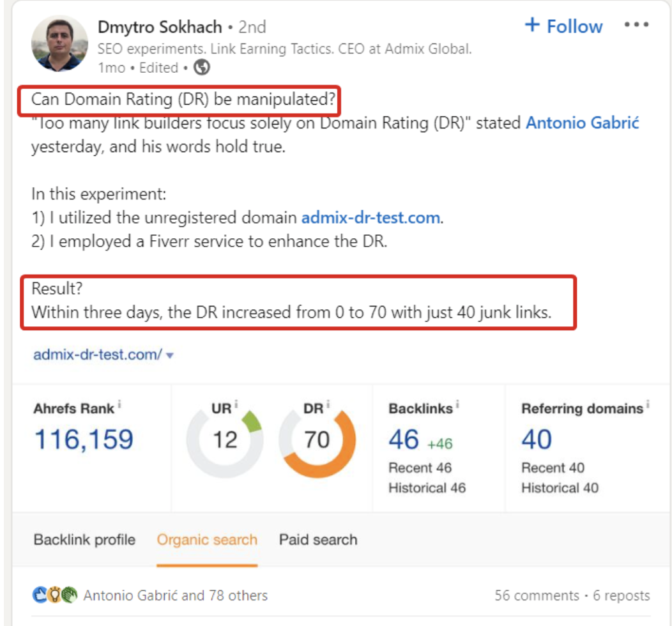Click the Ahrefs Rank value 116,159
Screen dimensions: 672x626
tap(84, 439)
